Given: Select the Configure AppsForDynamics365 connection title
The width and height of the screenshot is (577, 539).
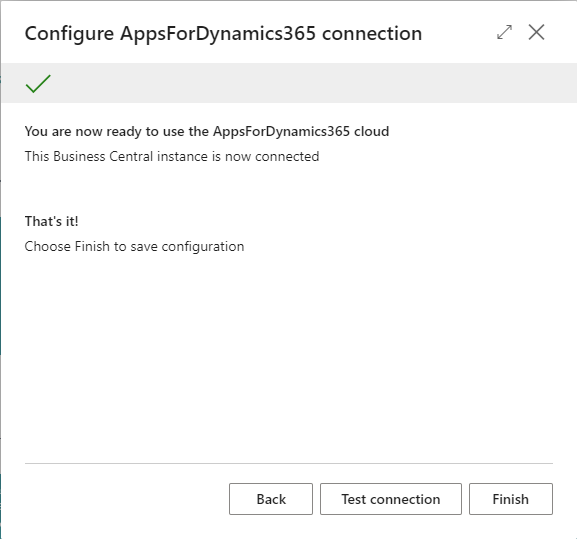Looking at the screenshot, I should click(223, 34).
